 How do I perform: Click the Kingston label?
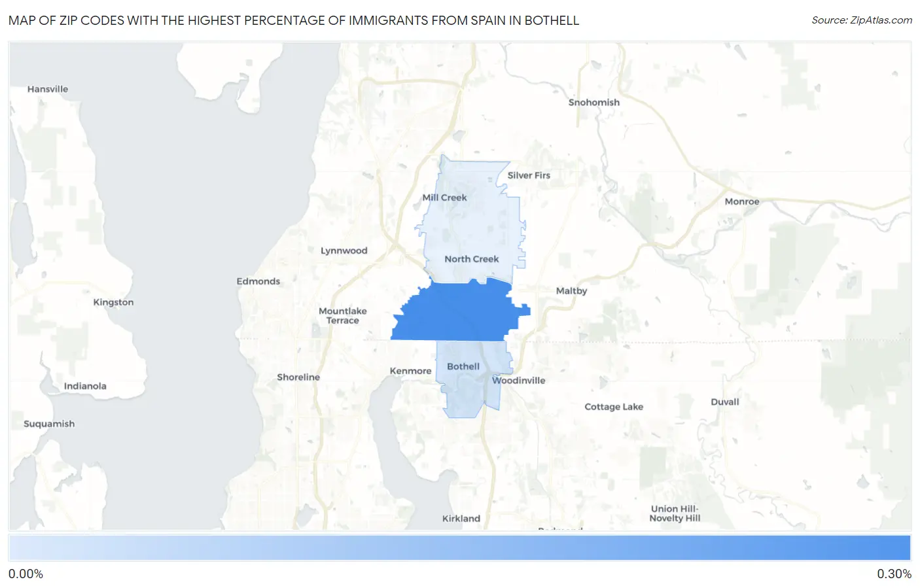click(x=113, y=302)
